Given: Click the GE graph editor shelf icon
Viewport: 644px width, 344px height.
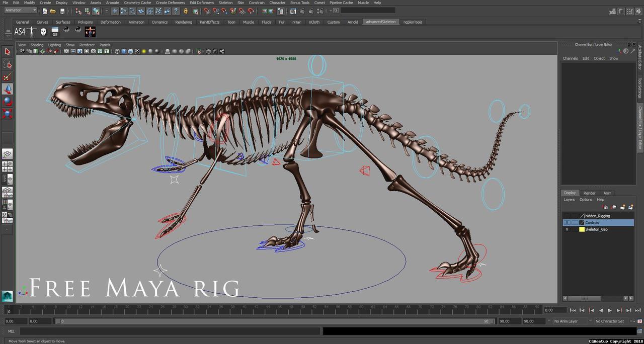Looking at the screenshot, I should click(55, 32).
